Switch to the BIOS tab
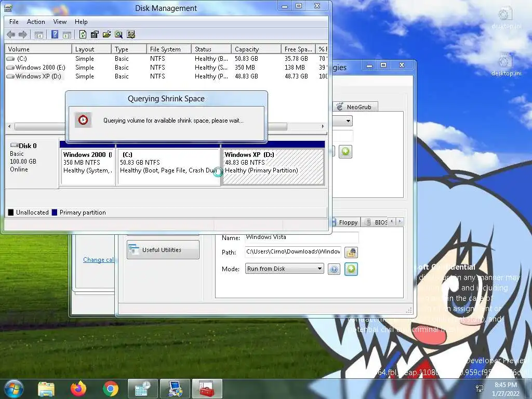Screen dimensions: 532x399 [375, 222]
